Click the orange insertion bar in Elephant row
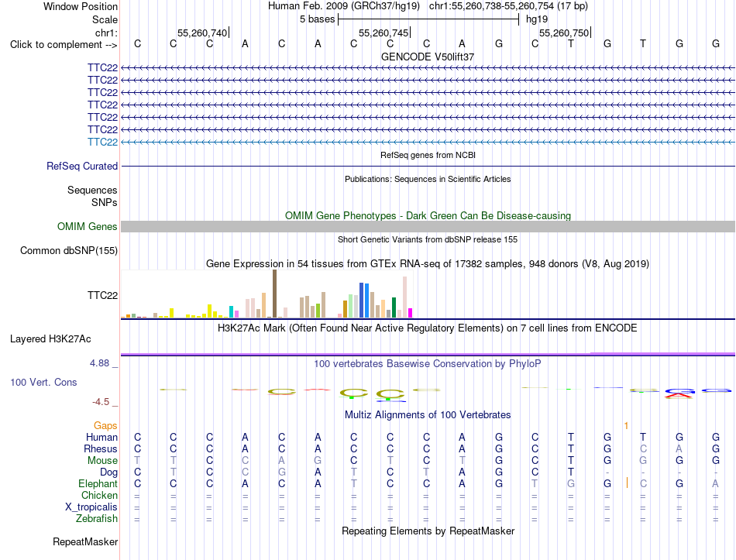This screenshot has height=560, width=736. coord(627,483)
